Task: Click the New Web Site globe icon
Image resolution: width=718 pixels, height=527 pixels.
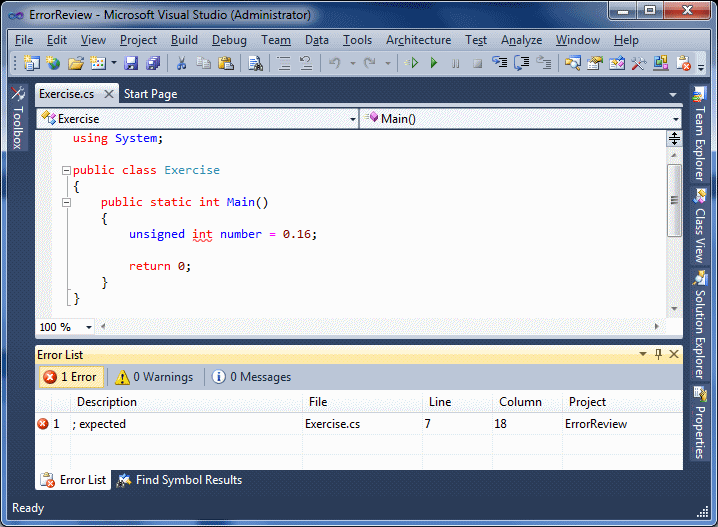Action: (x=53, y=63)
